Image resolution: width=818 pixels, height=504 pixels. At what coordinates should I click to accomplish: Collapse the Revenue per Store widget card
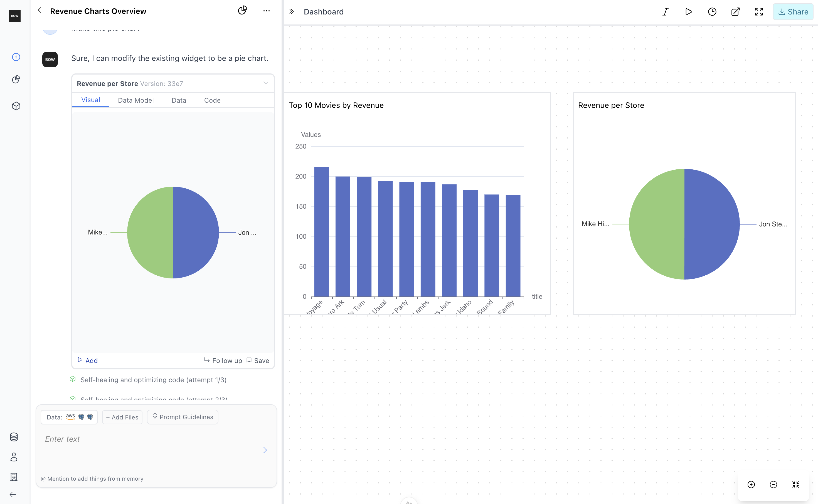(266, 83)
